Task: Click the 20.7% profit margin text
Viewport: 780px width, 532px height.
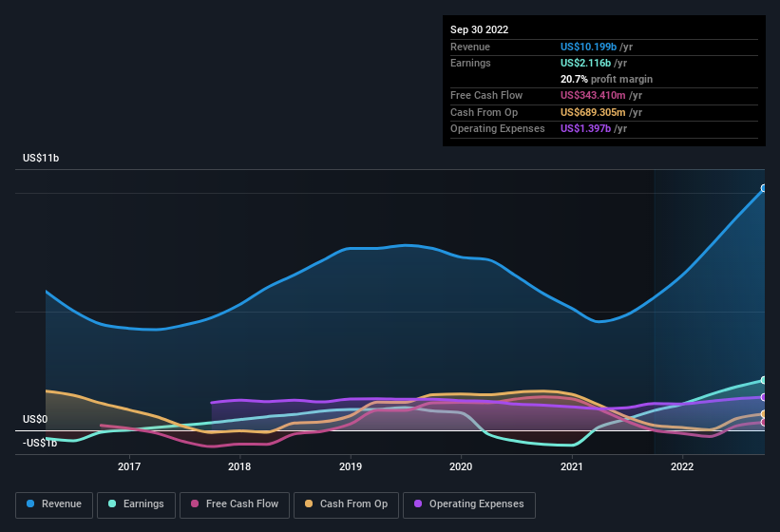Action: coord(606,79)
